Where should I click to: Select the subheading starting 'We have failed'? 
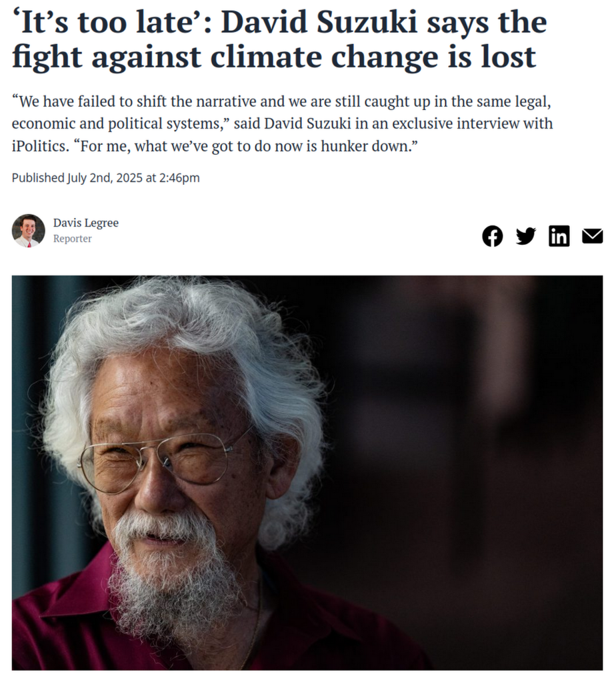(282, 123)
